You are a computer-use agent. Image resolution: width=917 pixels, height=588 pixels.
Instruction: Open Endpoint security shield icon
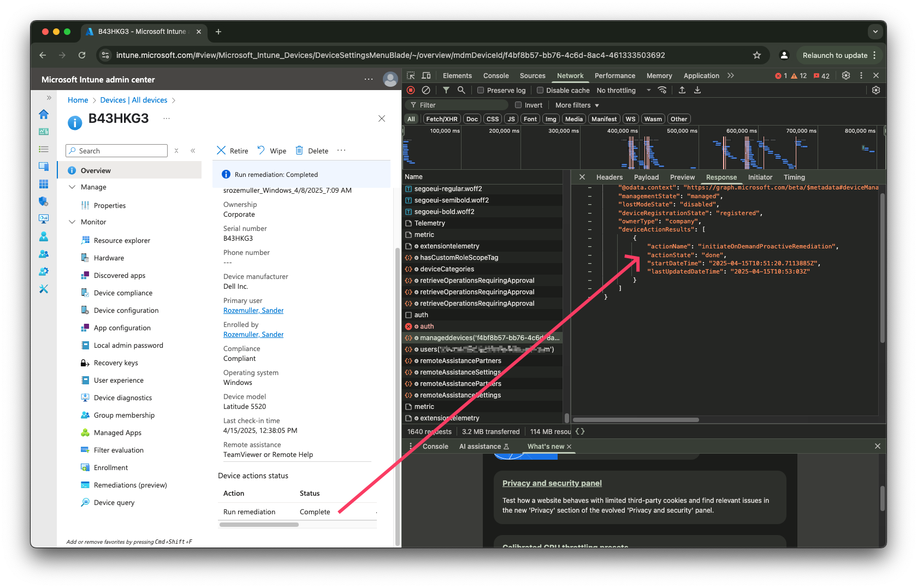[x=44, y=201]
